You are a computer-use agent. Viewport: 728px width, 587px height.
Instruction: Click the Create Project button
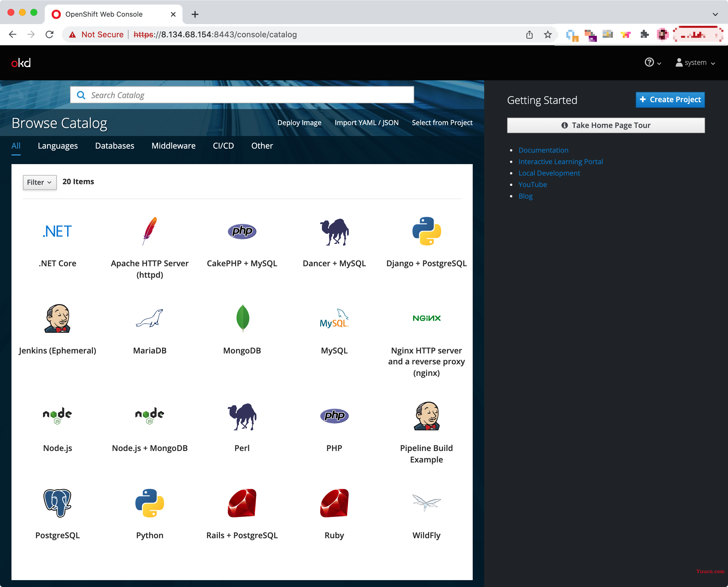click(x=670, y=100)
